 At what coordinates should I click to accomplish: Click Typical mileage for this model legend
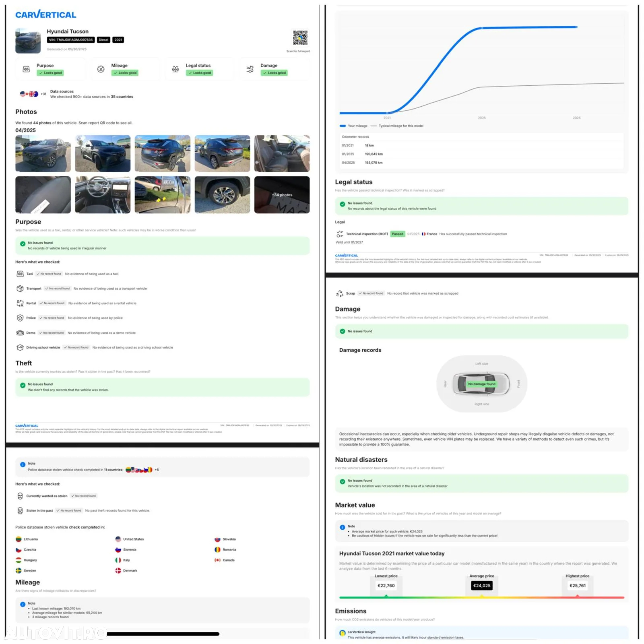click(397, 126)
